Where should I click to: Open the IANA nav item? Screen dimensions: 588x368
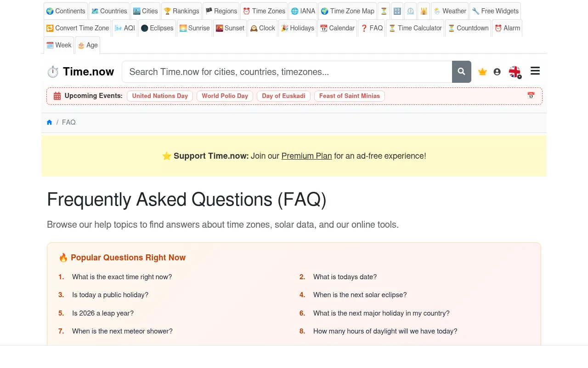coord(303,11)
